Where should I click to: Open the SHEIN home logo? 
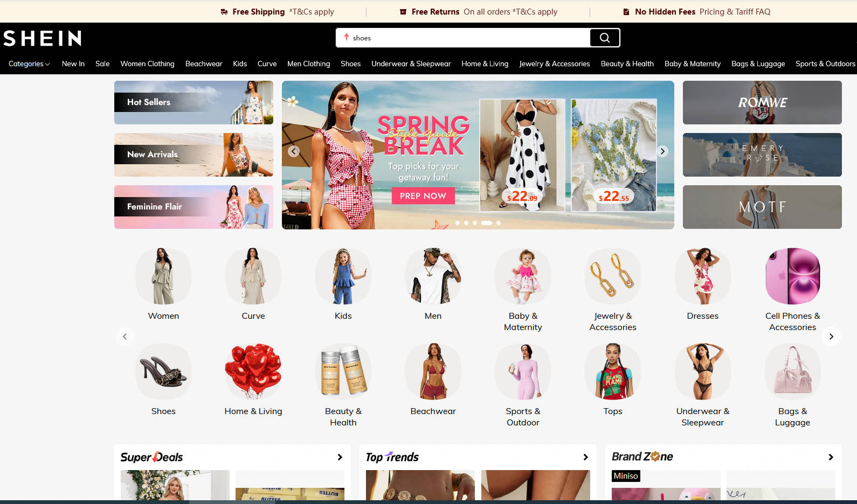coord(43,38)
